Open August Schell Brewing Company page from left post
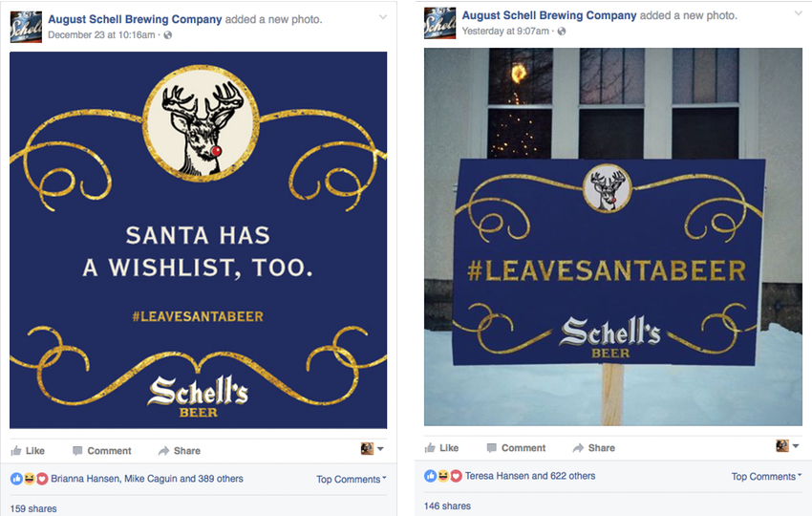Screen dimensions: 812x516 pos(135,19)
